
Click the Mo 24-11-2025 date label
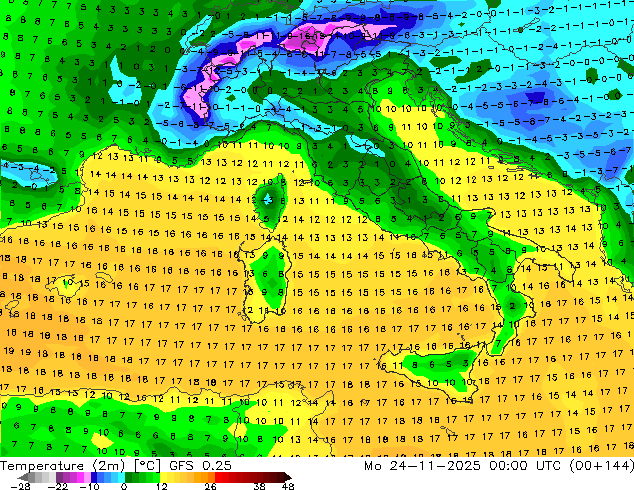click(422, 466)
